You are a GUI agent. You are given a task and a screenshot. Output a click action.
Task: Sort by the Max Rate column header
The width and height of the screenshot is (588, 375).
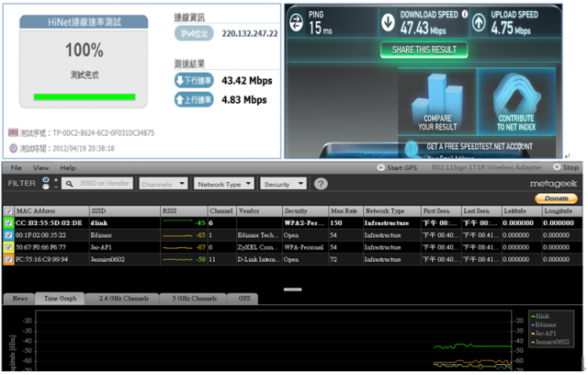pos(345,211)
